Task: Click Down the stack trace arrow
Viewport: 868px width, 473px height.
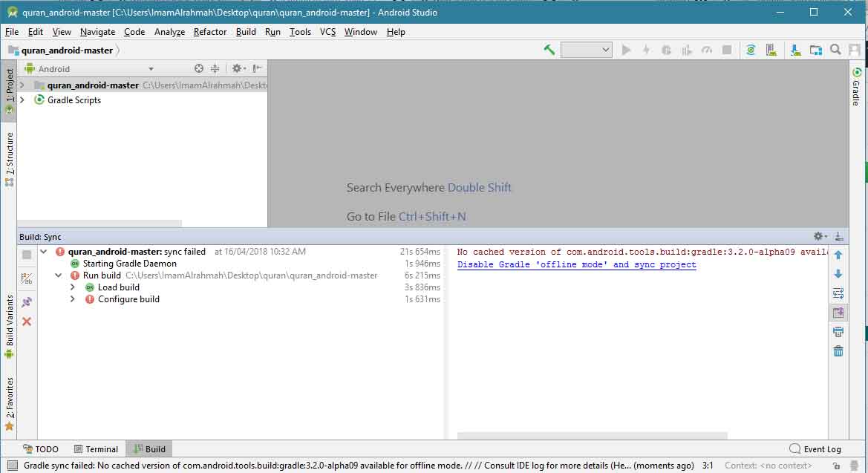Action: coord(838,274)
